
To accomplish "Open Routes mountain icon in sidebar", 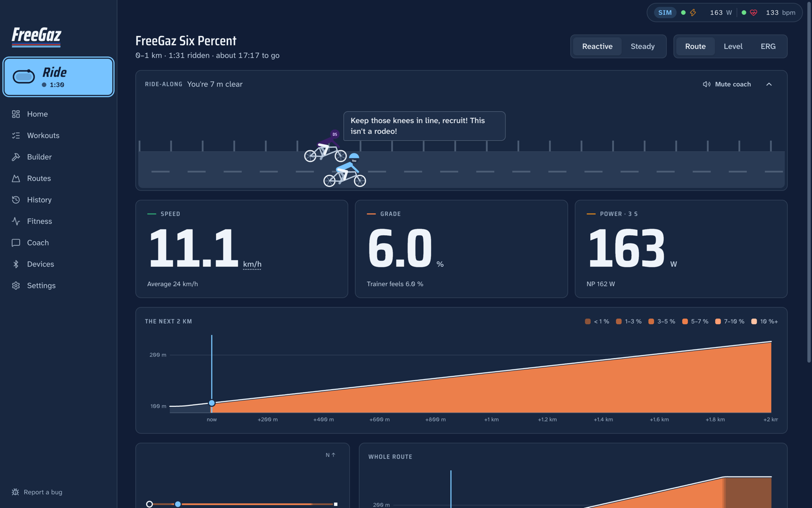I will point(16,178).
